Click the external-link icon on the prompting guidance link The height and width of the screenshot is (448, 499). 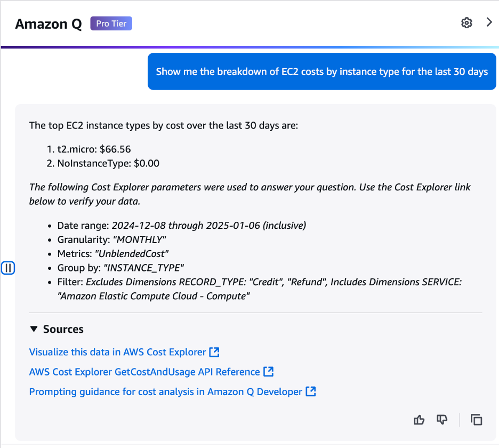pyautogui.click(x=311, y=391)
